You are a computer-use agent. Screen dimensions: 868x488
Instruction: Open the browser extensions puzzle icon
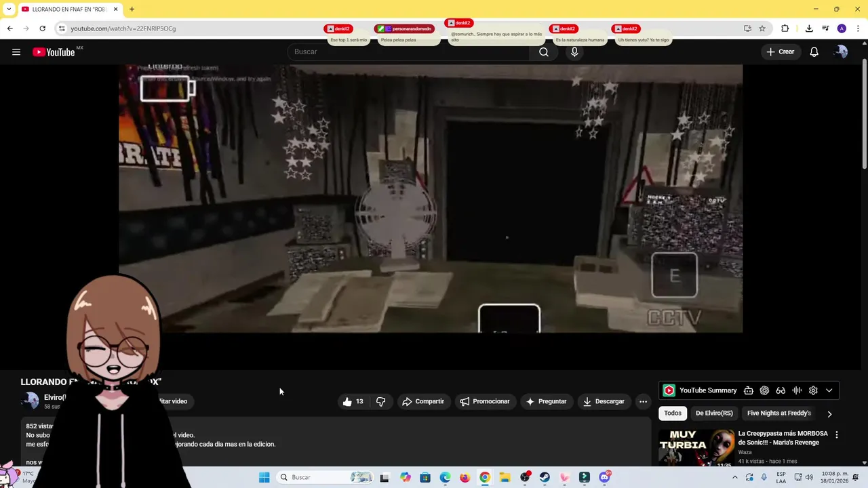(785, 28)
